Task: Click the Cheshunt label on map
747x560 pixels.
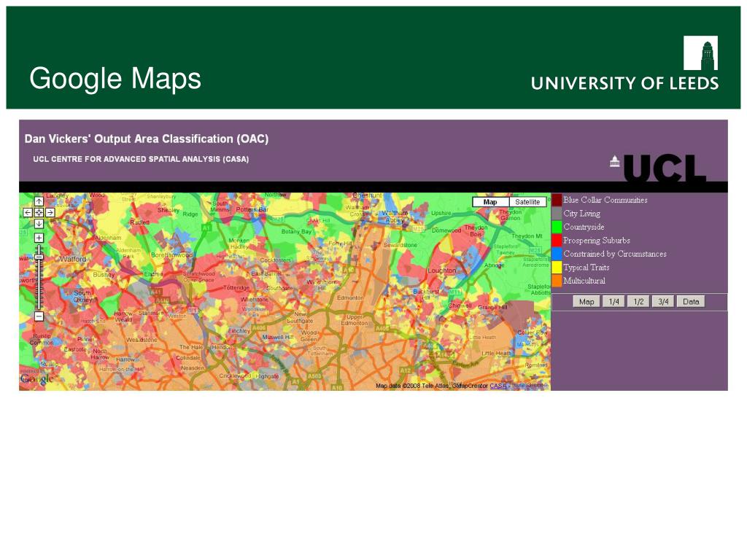Action: click(x=368, y=195)
